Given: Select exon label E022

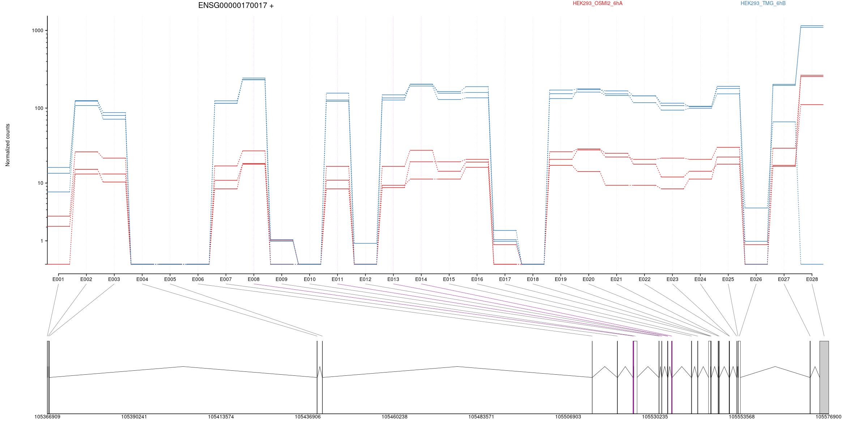Looking at the screenshot, I should click(x=644, y=279).
